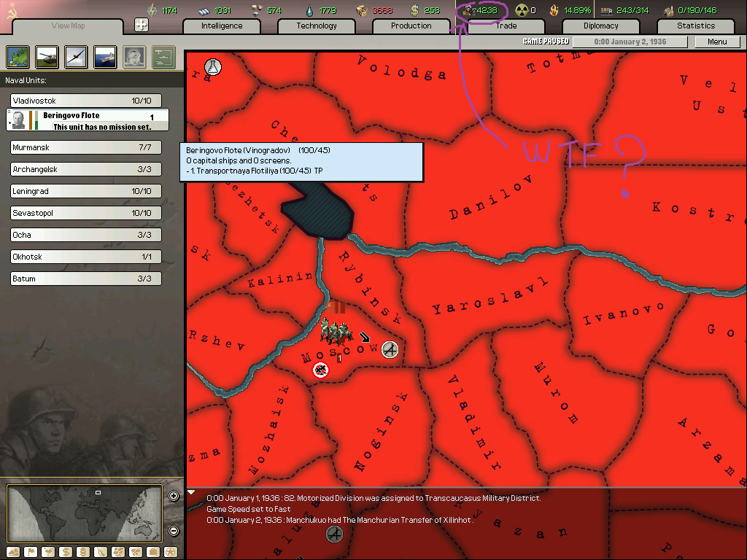This screenshot has height=560, width=747.
Task: Click the four-arrow map move button
Action: [x=142, y=25]
